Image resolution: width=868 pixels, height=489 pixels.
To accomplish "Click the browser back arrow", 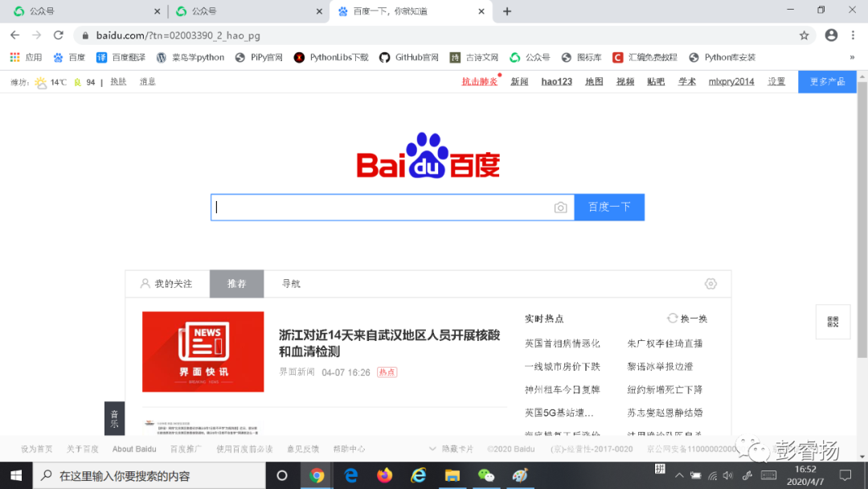I will [x=15, y=35].
